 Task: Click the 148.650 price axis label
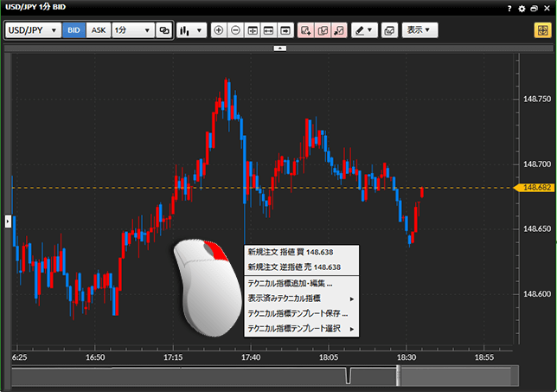(537, 228)
